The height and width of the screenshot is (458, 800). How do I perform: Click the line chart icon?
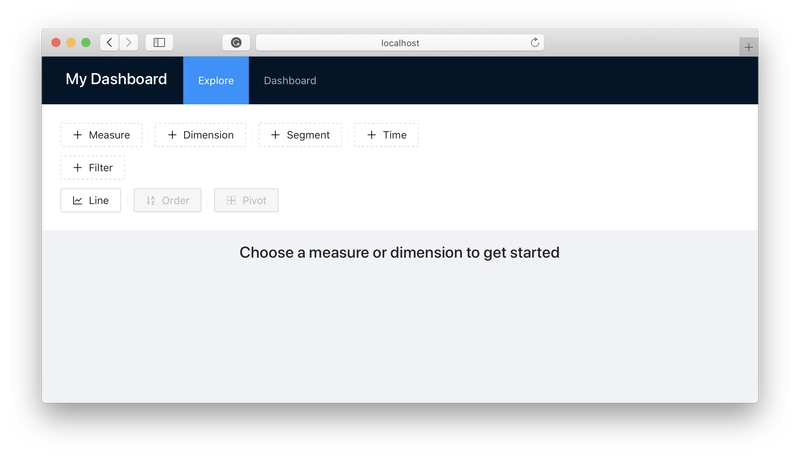[77, 200]
